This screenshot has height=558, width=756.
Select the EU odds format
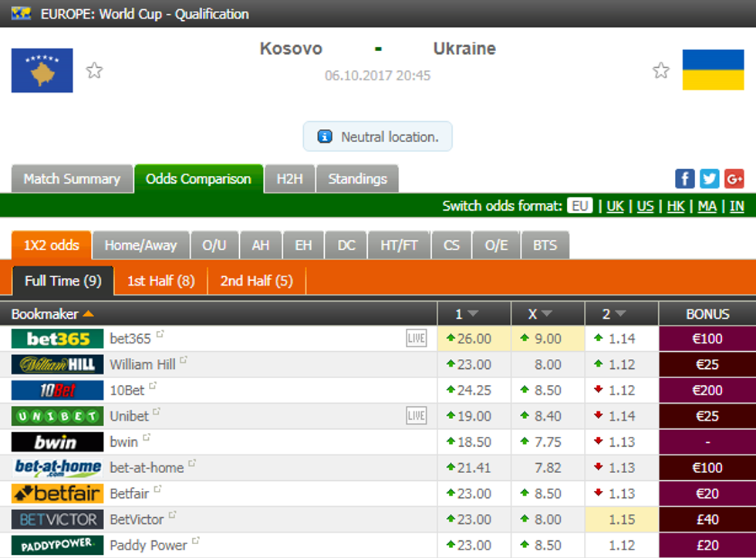coord(580,206)
